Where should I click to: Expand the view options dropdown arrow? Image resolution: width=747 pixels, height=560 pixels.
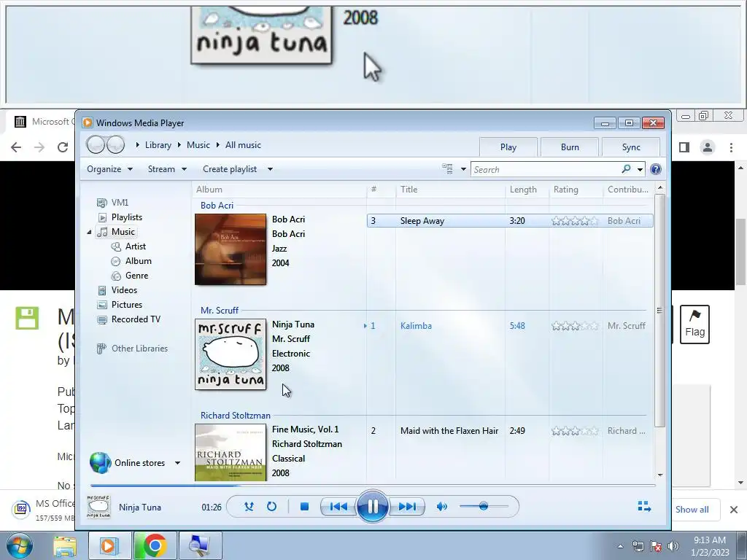point(463,169)
